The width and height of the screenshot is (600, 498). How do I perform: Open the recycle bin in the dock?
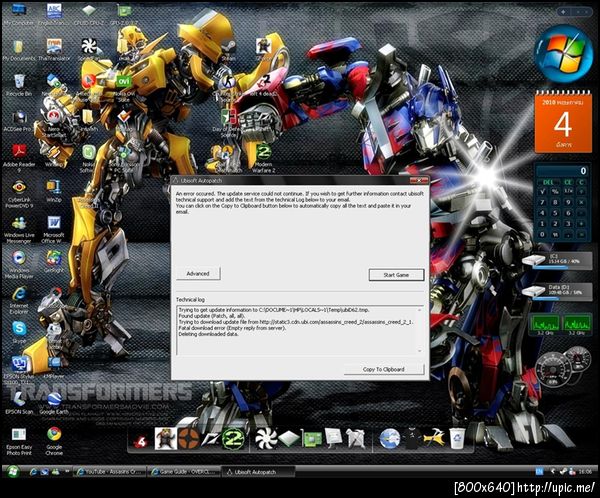tap(457, 439)
